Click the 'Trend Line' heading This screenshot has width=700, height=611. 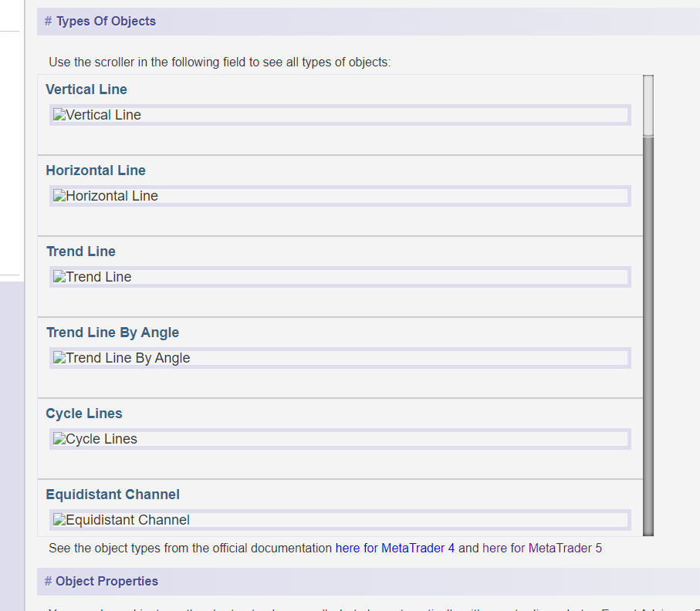pyautogui.click(x=81, y=251)
